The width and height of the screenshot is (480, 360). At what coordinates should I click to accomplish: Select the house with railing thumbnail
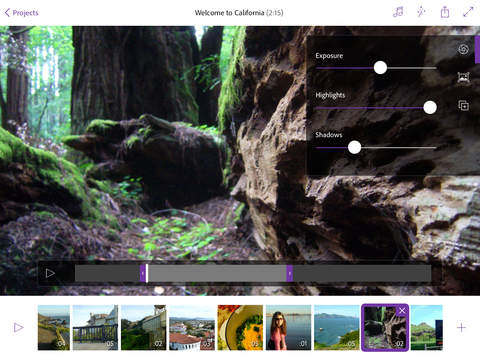95,328
